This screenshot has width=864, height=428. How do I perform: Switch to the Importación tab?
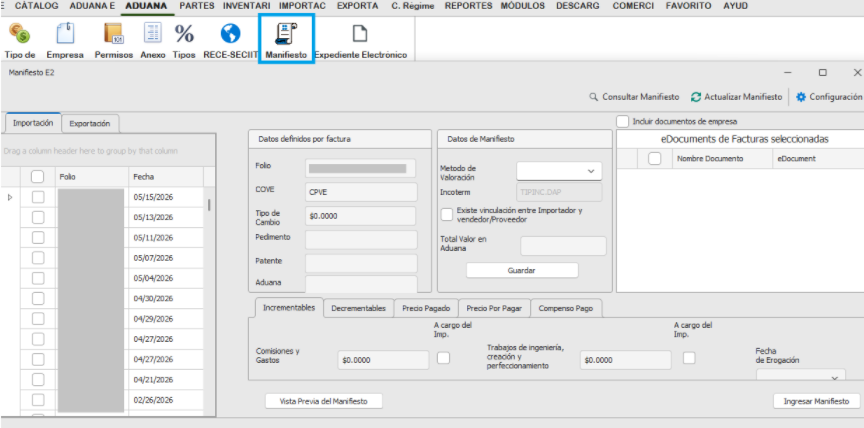(x=33, y=123)
